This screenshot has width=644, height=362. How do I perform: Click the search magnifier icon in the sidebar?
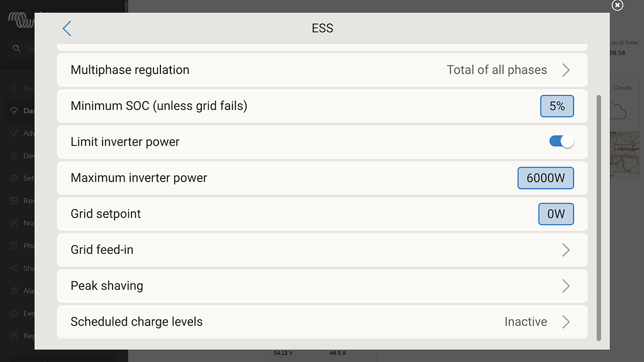pyautogui.click(x=15, y=48)
